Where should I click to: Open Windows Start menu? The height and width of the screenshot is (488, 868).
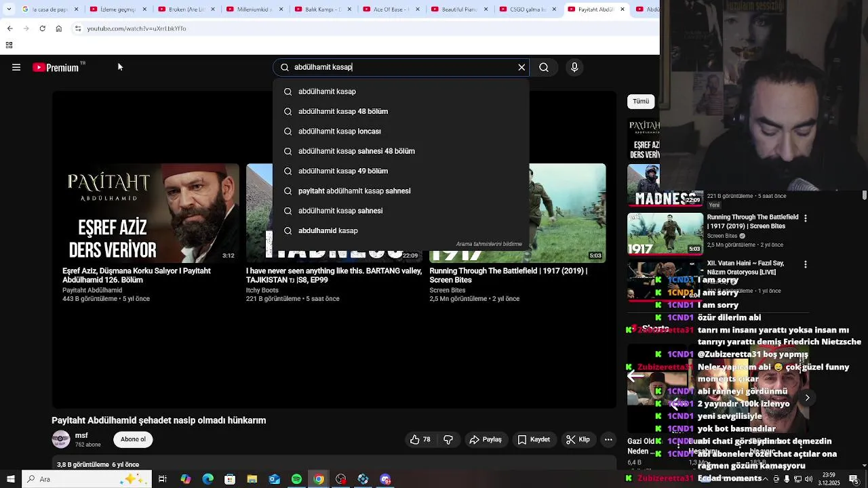[x=10, y=479]
